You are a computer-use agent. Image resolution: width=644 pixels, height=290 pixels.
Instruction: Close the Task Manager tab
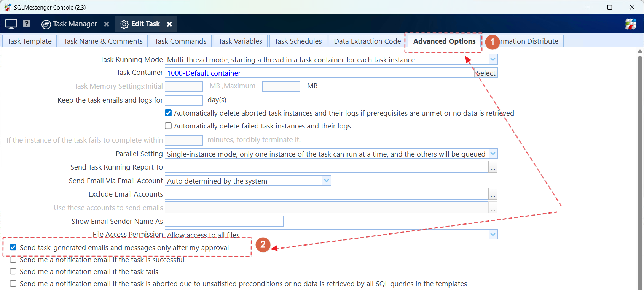coord(107,24)
